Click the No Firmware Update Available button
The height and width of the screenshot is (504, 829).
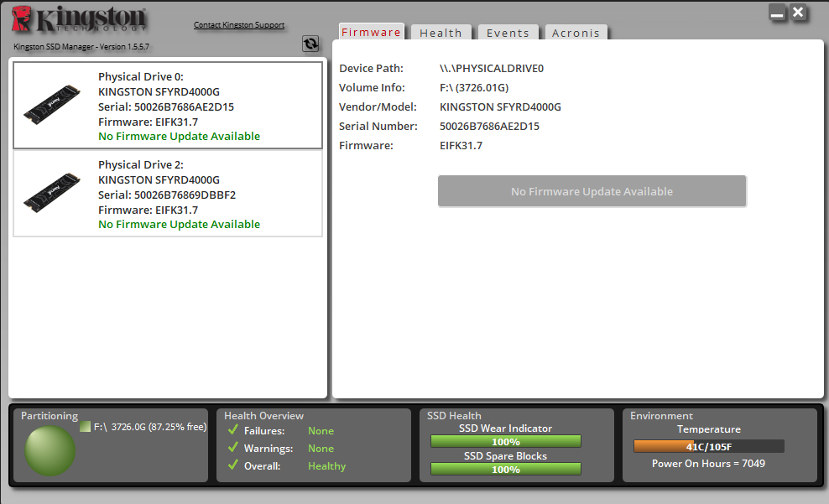point(592,191)
